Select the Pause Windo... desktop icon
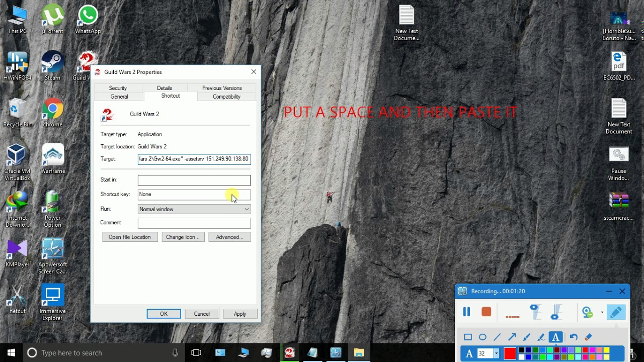Image resolution: width=644 pixels, height=362 pixels. pyautogui.click(x=619, y=163)
